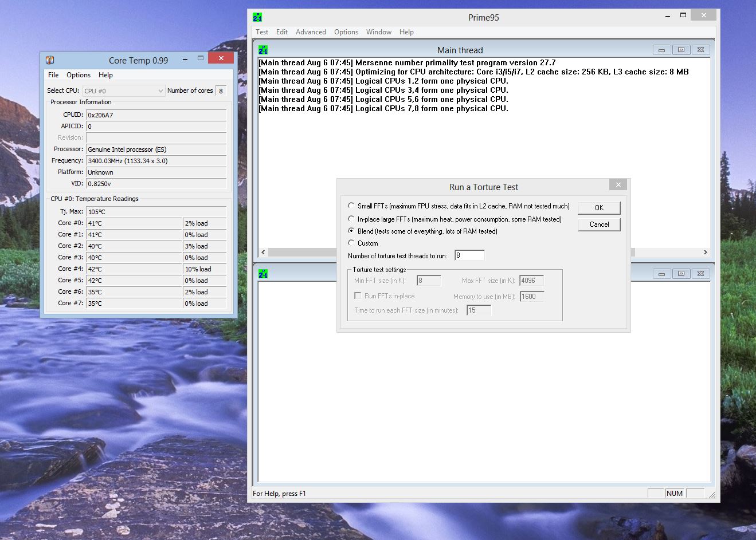This screenshot has width=756, height=540.
Task: Open the Prime95 Advanced menu
Action: (x=311, y=32)
